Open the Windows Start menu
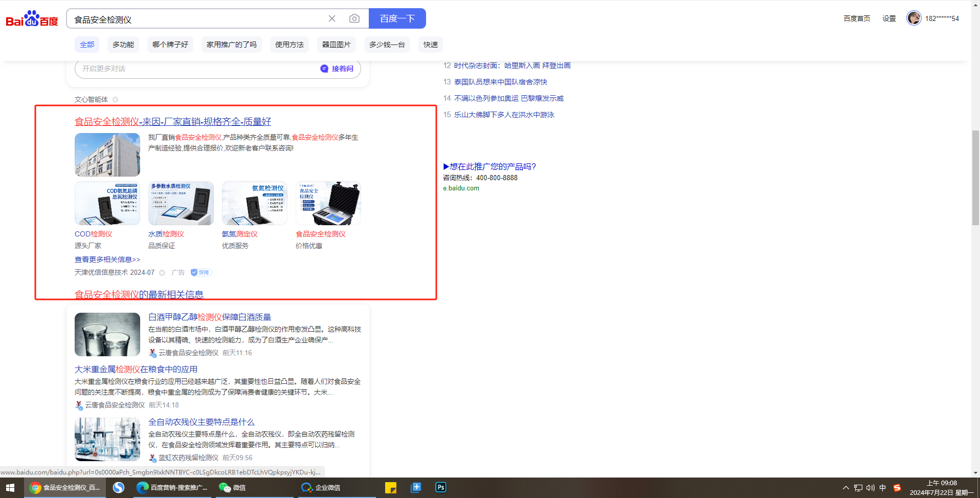Viewport: 980px width, 498px height. pos(10,488)
